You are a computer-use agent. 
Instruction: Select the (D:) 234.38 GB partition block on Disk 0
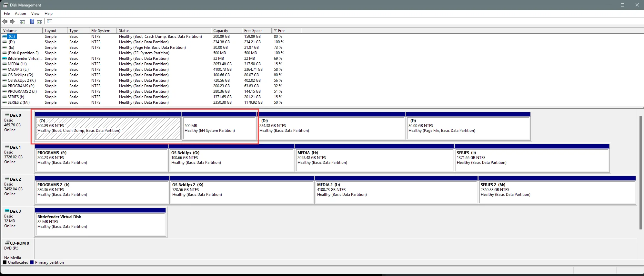(x=331, y=126)
